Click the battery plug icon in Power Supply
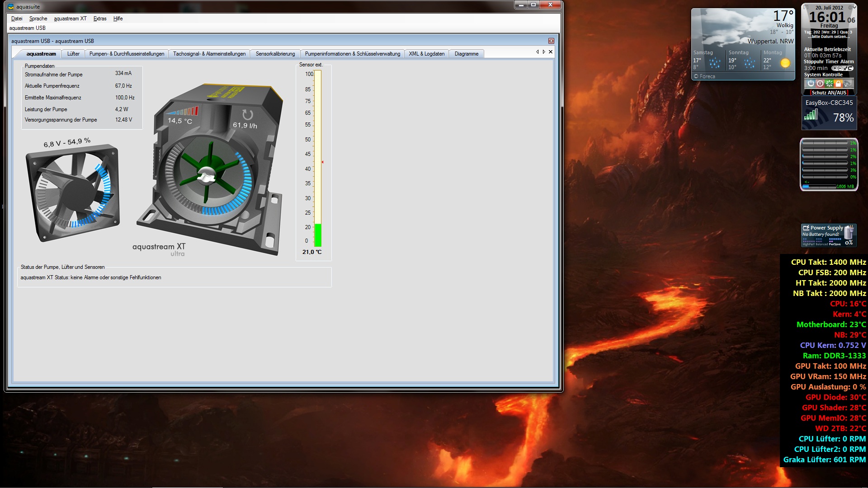The height and width of the screenshot is (488, 868). (x=849, y=232)
